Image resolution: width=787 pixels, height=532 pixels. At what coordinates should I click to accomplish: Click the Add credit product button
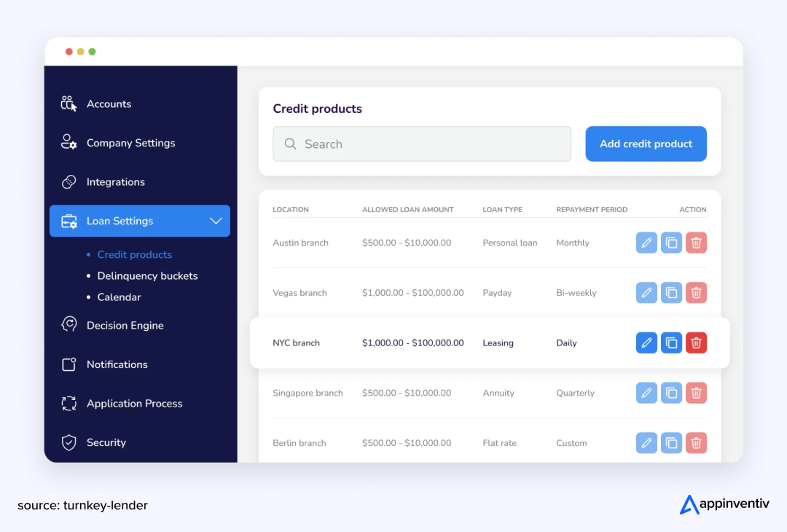tap(646, 144)
